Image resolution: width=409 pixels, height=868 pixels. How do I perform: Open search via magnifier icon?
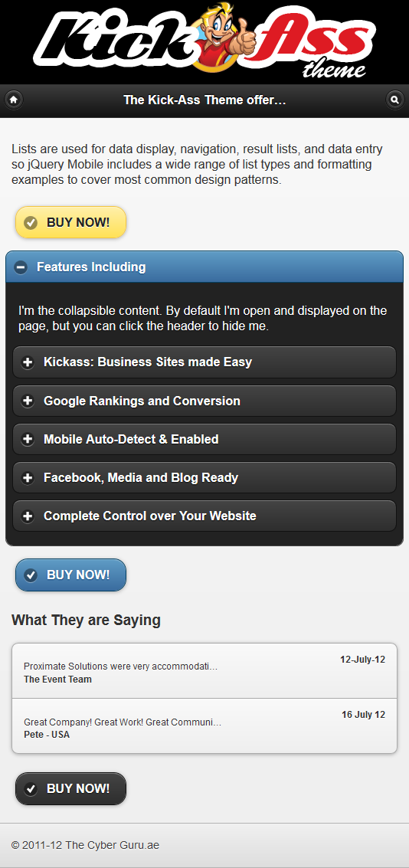click(394, 100)
